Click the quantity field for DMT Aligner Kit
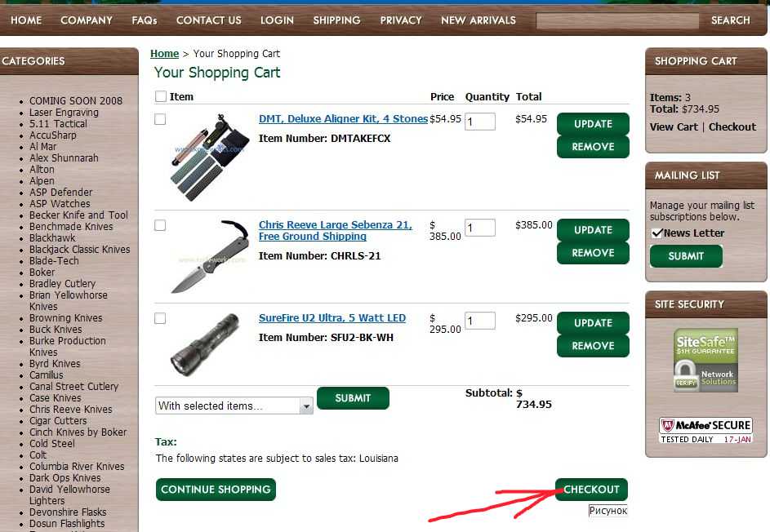The width and height of the screenshot is (770, 532). click(480, 122)
